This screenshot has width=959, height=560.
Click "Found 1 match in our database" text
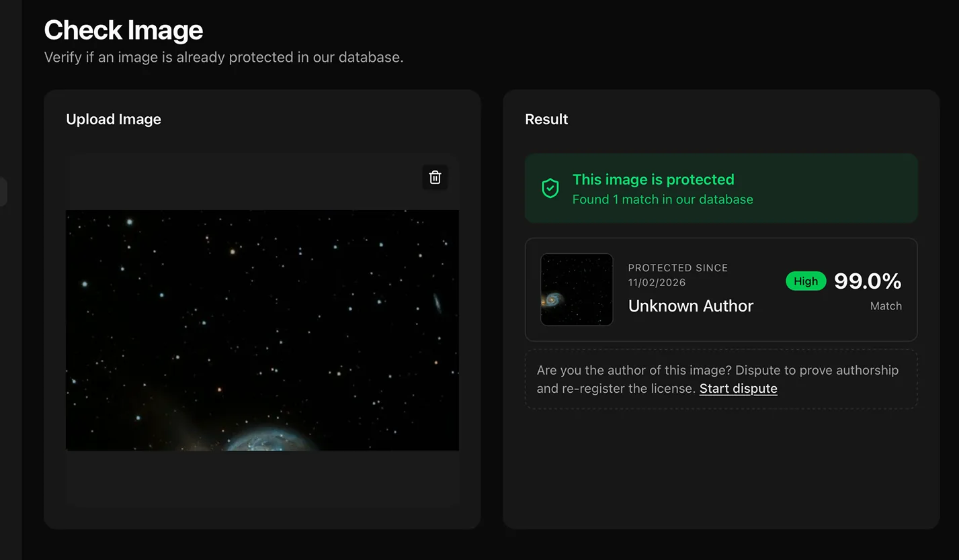point(663,199)
